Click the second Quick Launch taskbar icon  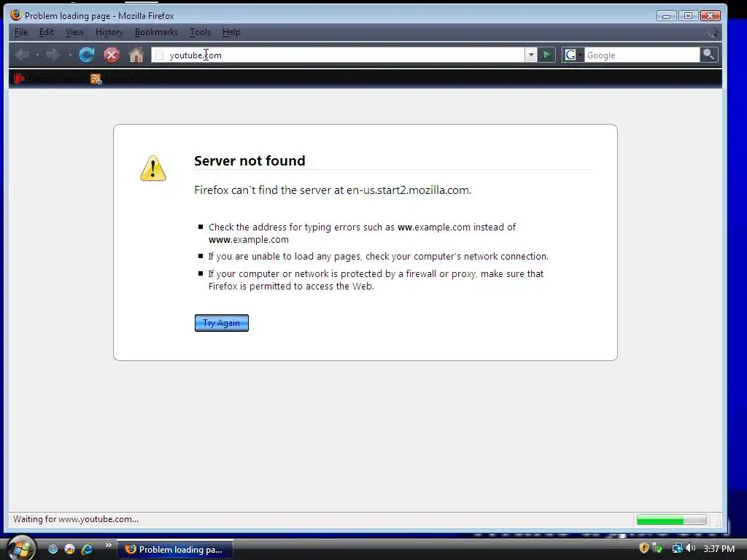click(x=69, y=549)
